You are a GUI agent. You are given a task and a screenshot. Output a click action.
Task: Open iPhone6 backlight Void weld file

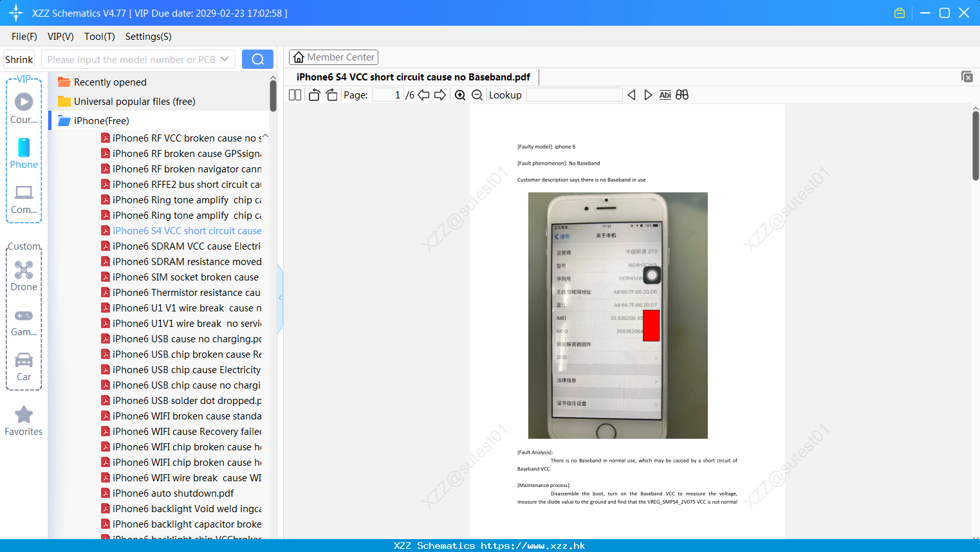(x=181, y=508)
